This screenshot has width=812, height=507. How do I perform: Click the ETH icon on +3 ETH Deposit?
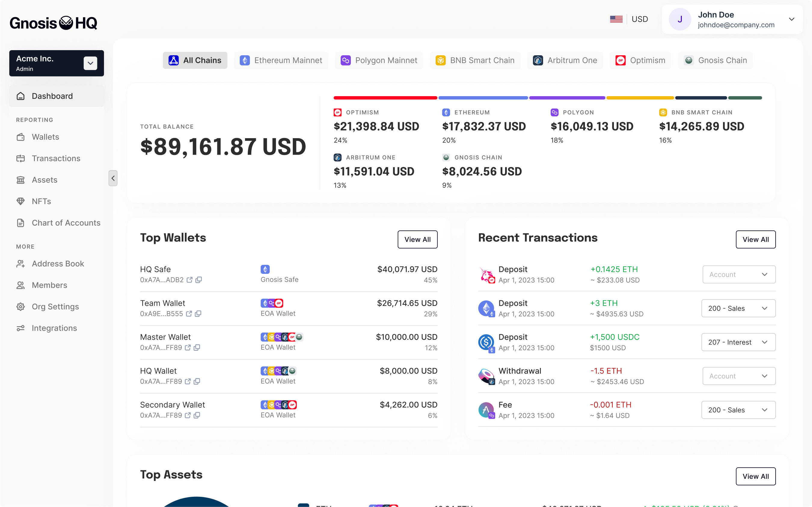(486, 309)
